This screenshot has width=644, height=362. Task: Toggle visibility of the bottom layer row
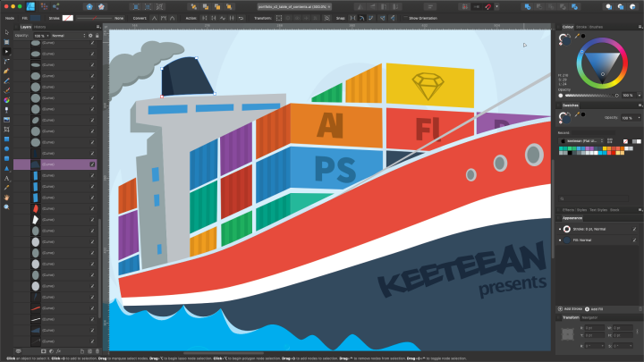click(x=92, y=341)
